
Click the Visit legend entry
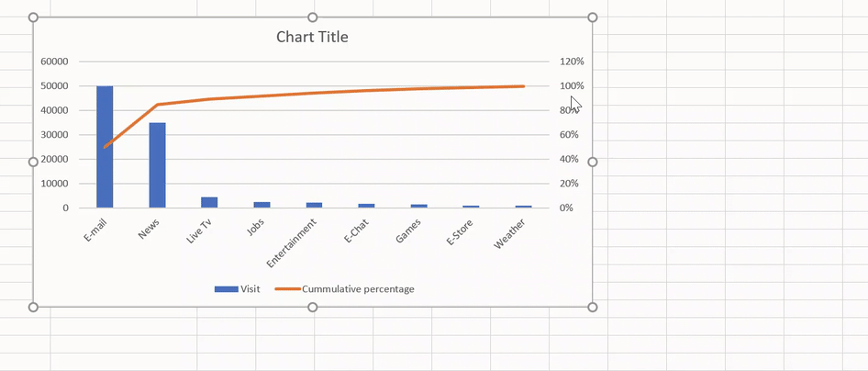238,289
